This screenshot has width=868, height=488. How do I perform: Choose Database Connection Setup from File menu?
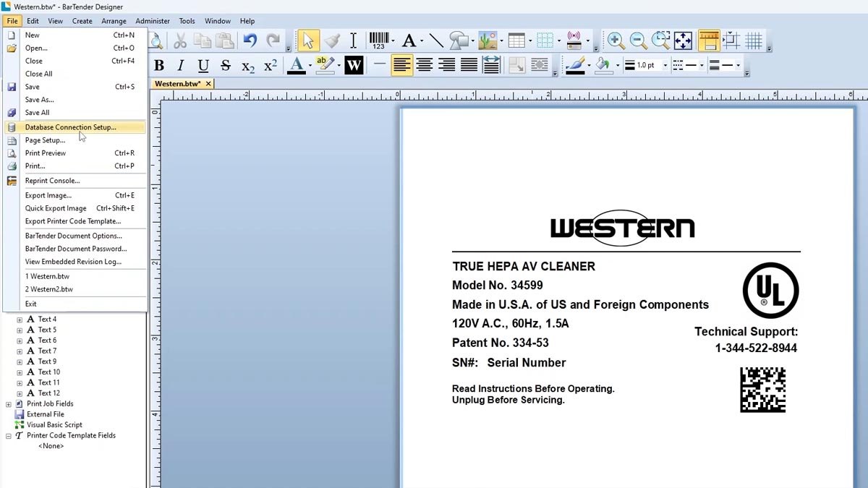[x=70, y=127]
